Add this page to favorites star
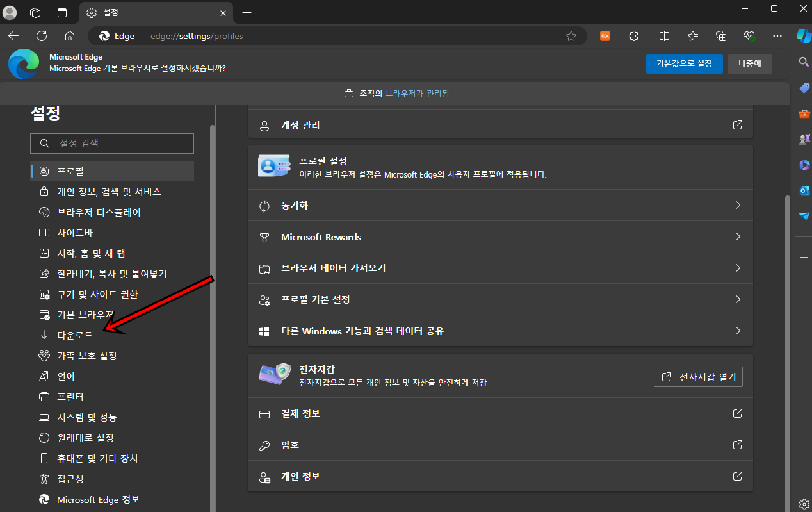The width and height of the screenshot is (812, 512). 571,36
